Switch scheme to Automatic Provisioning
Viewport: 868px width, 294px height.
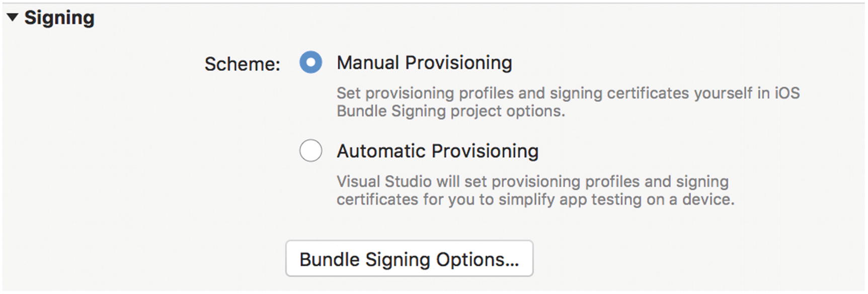(x=310, y=151)
